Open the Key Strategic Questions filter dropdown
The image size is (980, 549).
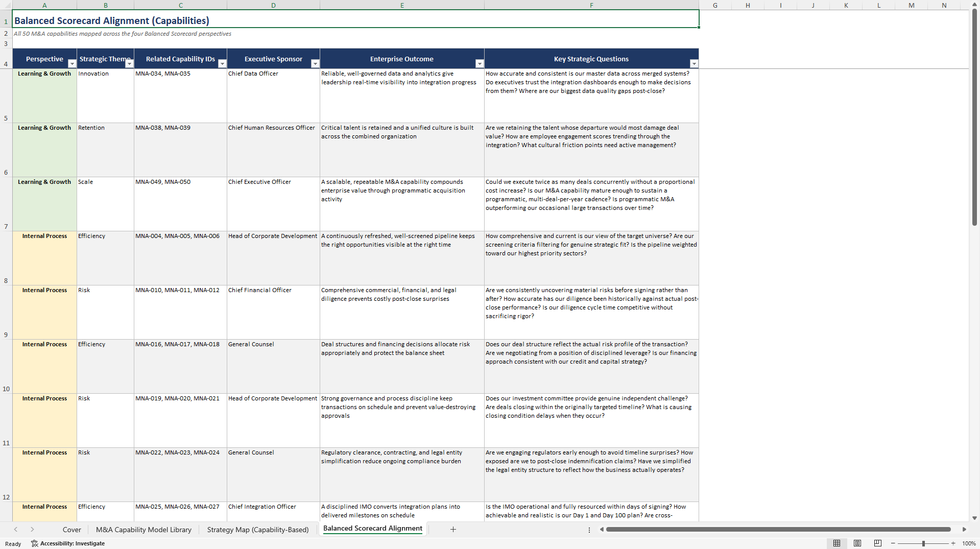(694, 64)
